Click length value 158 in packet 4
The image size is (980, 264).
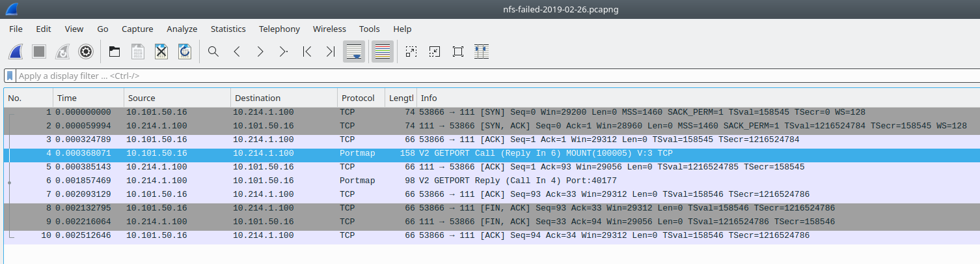tap(407, 153)
